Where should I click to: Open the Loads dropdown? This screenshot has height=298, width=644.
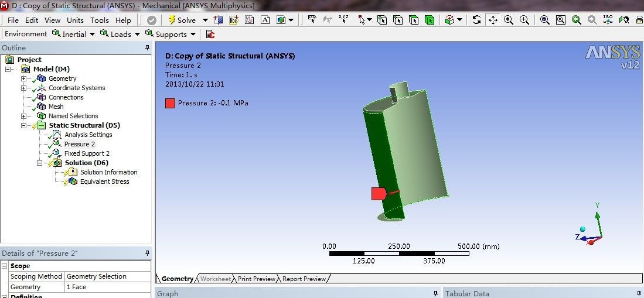click(x=120, y=34)
